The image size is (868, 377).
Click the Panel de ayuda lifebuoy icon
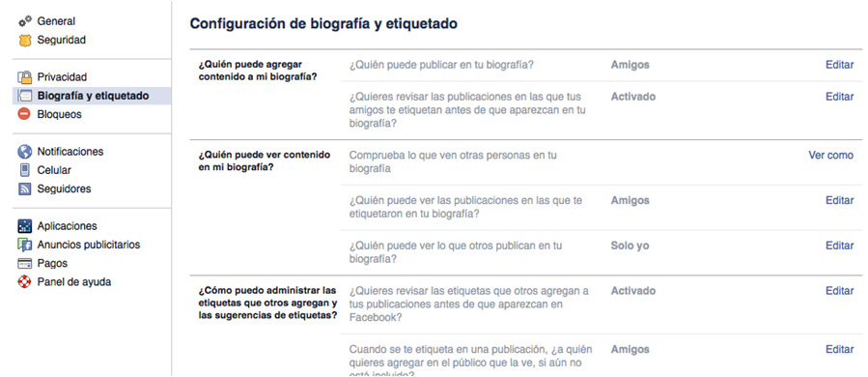pos(25,282)
